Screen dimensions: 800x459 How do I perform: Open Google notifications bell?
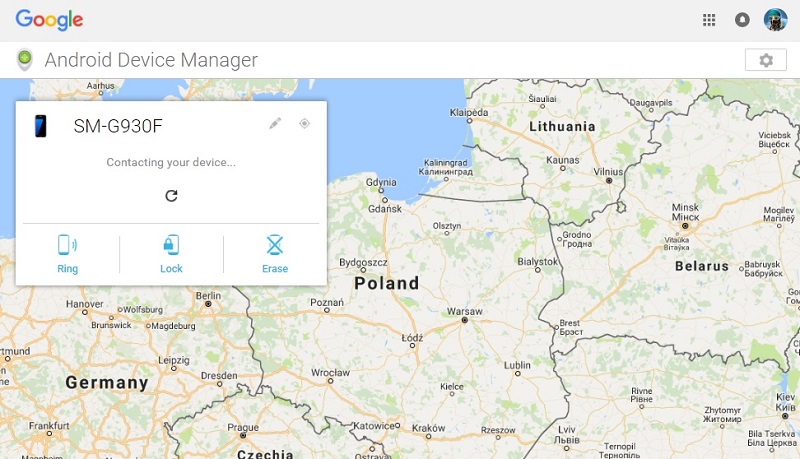coord(742,20)
